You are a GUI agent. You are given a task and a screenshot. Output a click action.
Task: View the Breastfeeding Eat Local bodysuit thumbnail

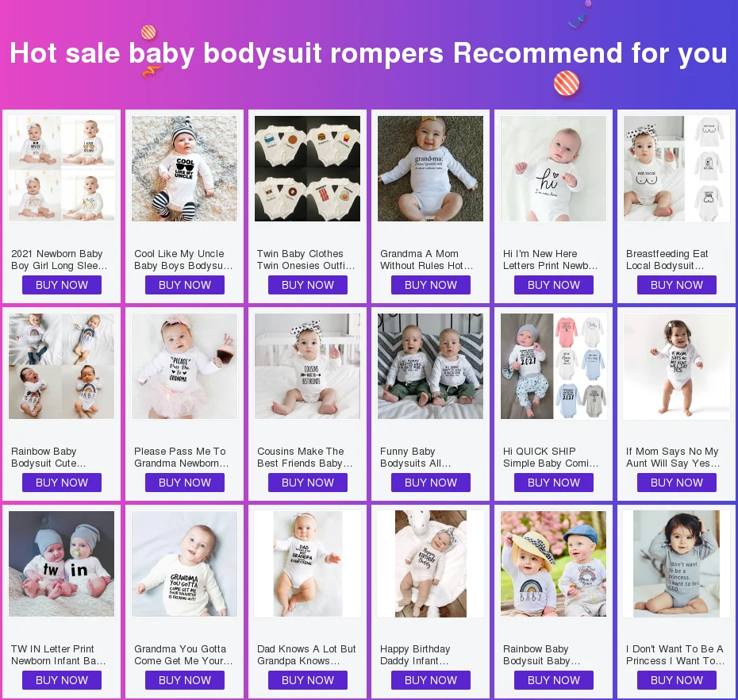point(676,168)
